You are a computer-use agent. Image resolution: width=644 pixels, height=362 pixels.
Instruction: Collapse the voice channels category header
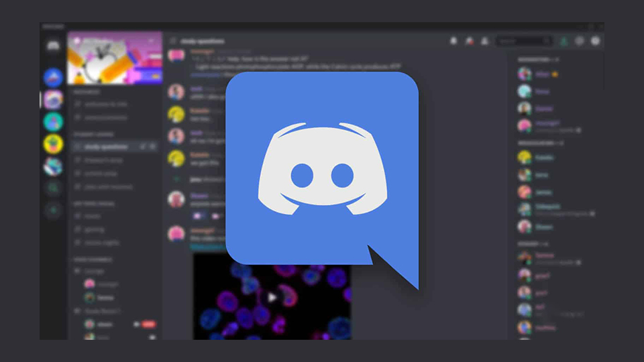(x=94, y=259)
